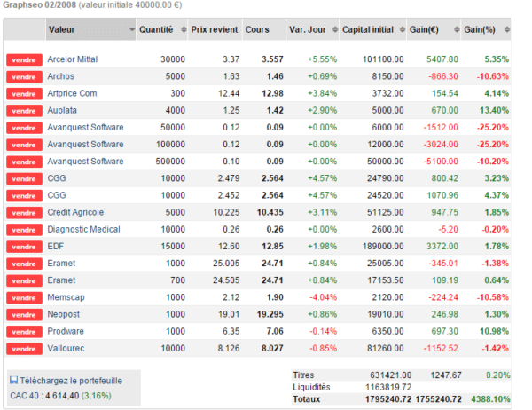Sort by Capital initial column
Viewport: 532px width, 410px height.
(x=373, y=29)
